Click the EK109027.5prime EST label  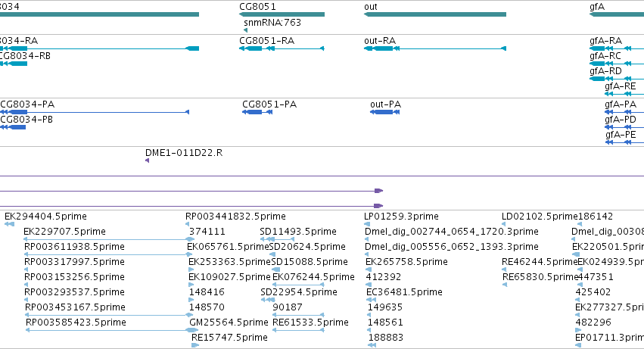click(x=229, y=277)
